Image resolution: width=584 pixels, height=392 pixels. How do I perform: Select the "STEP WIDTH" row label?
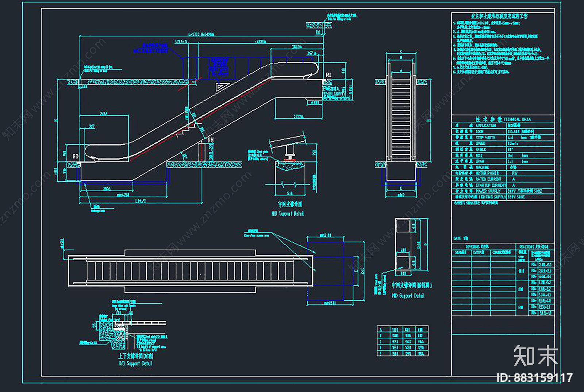[485, 138]
